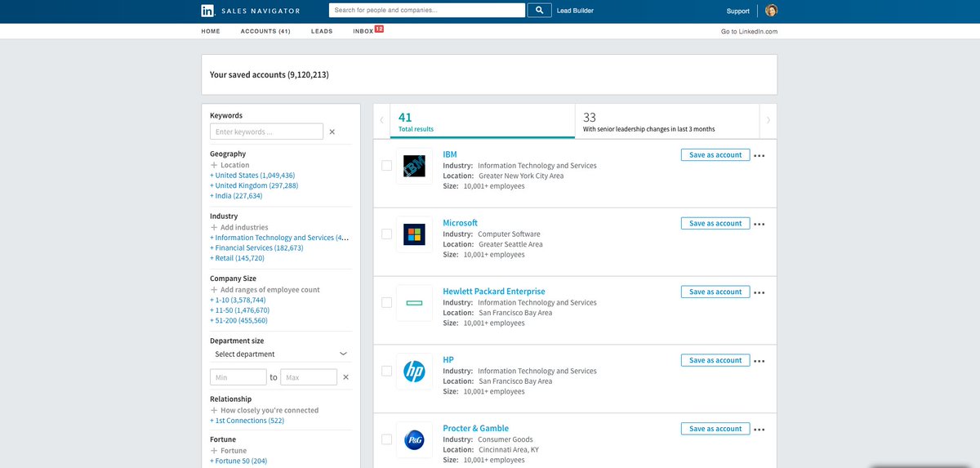The height and width of the screenshot is (468, 980).
Task: Clear the keywords field with X
Action: coord(332,131)
